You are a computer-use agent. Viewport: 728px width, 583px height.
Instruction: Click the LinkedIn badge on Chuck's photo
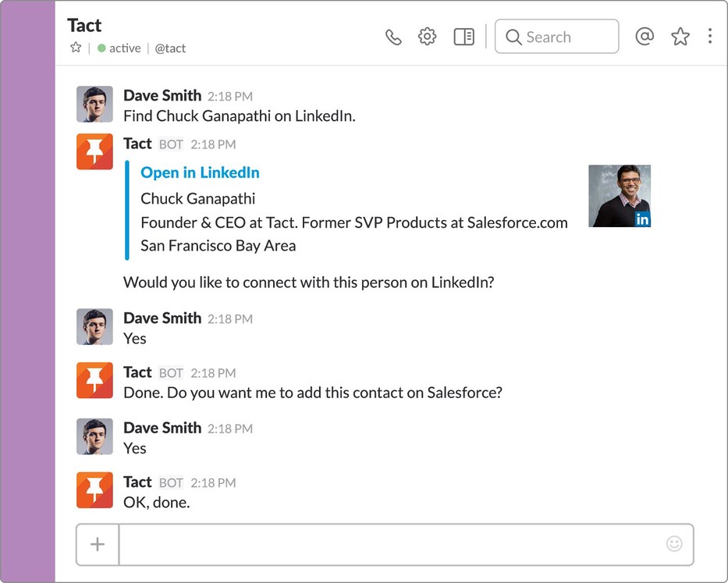642,219
